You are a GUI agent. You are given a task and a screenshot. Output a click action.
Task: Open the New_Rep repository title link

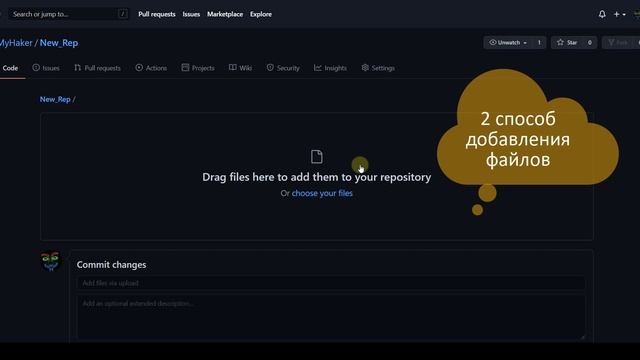59,43
